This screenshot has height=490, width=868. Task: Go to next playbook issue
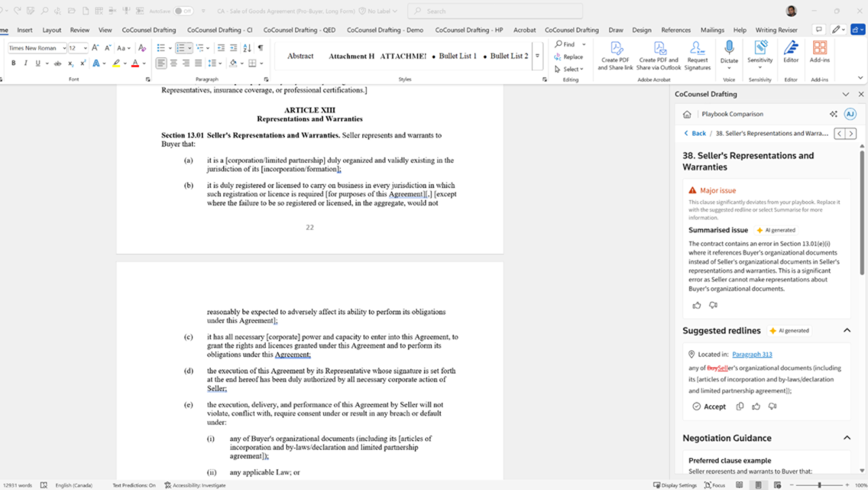pos(851,134)
